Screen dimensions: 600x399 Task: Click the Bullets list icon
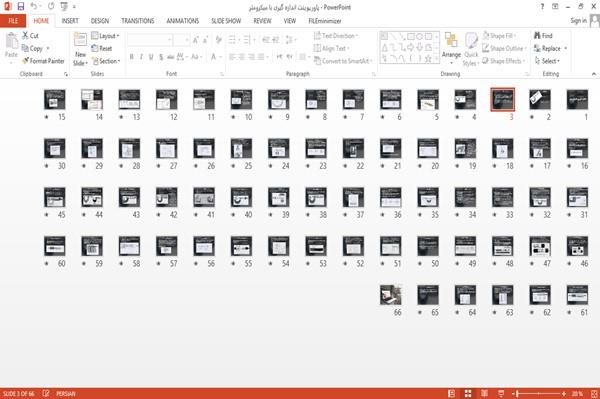pos(232,40)
